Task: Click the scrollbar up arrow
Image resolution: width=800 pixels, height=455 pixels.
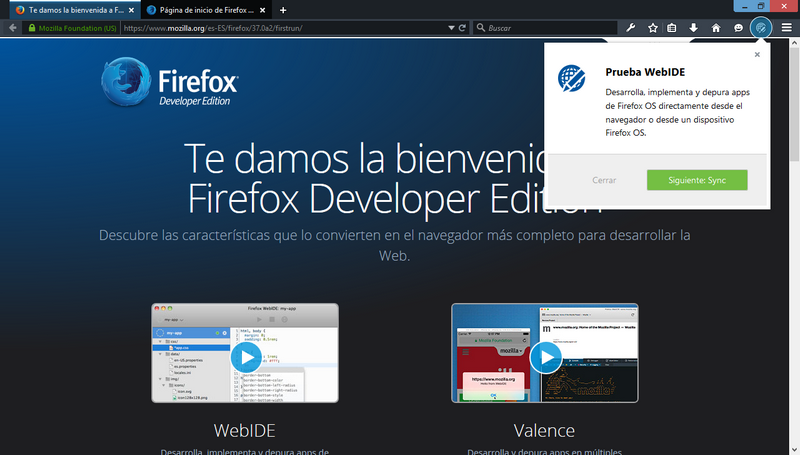Action: pyautogui.click(x=794, y=43)
